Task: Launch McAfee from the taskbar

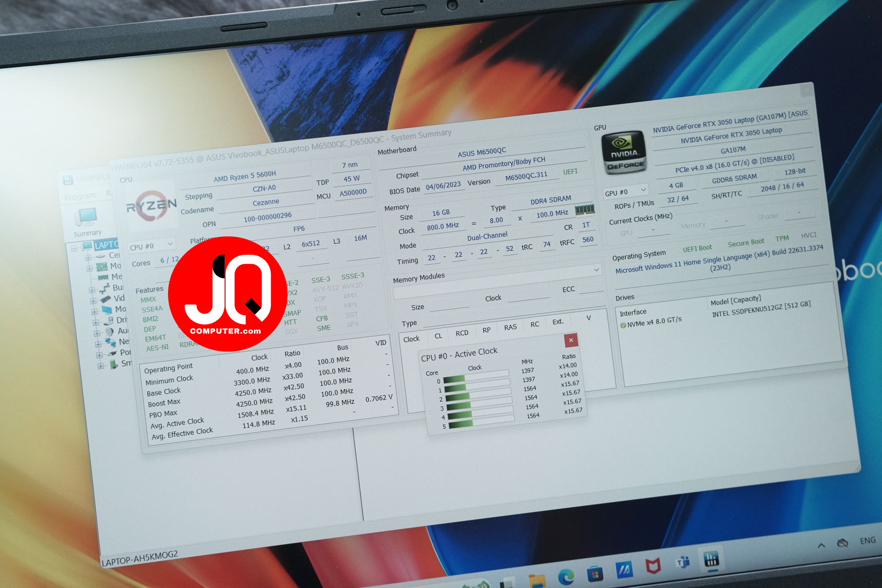Action: (x=653, y=566)
